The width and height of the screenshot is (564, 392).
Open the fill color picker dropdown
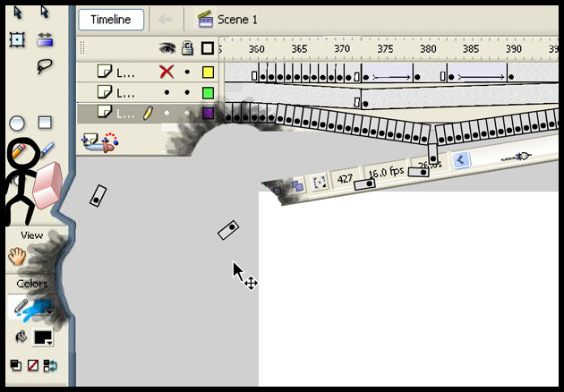(42, 337)
